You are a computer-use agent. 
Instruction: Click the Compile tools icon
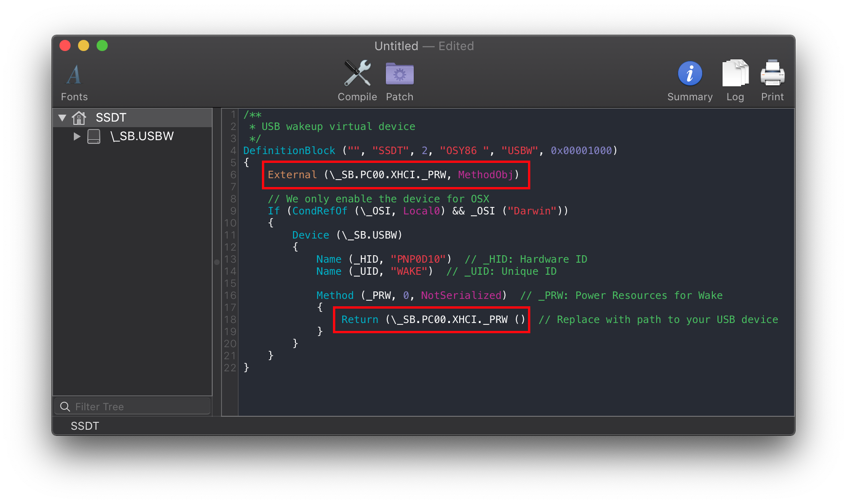[x=357, y=74]
